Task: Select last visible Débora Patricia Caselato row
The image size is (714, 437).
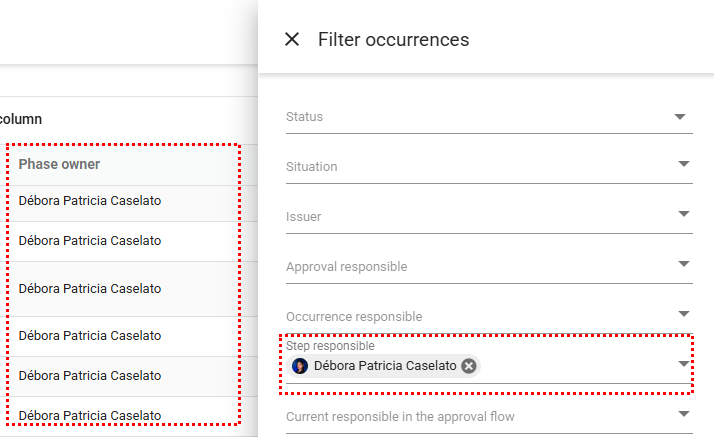Action: point(90,415)
